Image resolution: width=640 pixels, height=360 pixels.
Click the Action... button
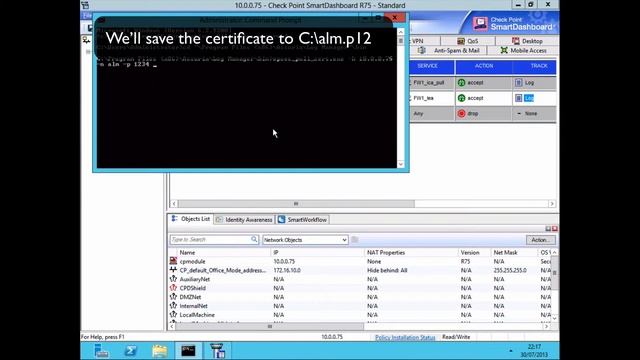(x=540, y=240)
